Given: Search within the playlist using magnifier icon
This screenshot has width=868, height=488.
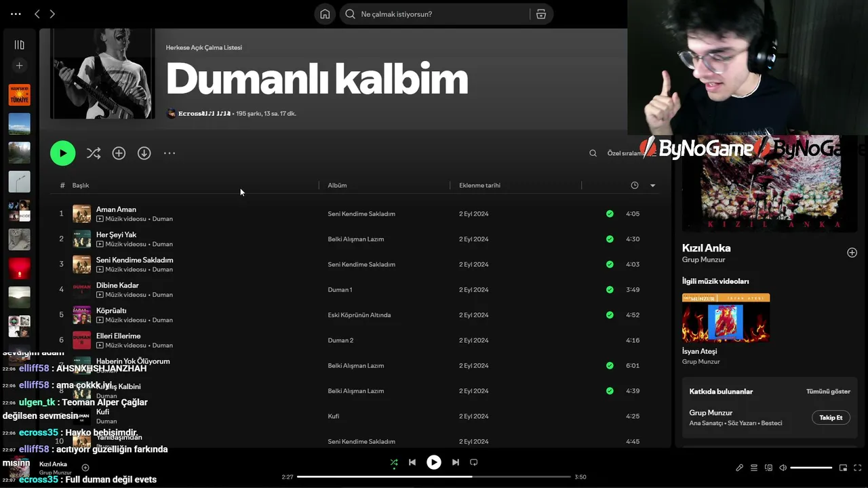Looking at the screenshot, I should [x=593, y=153].
